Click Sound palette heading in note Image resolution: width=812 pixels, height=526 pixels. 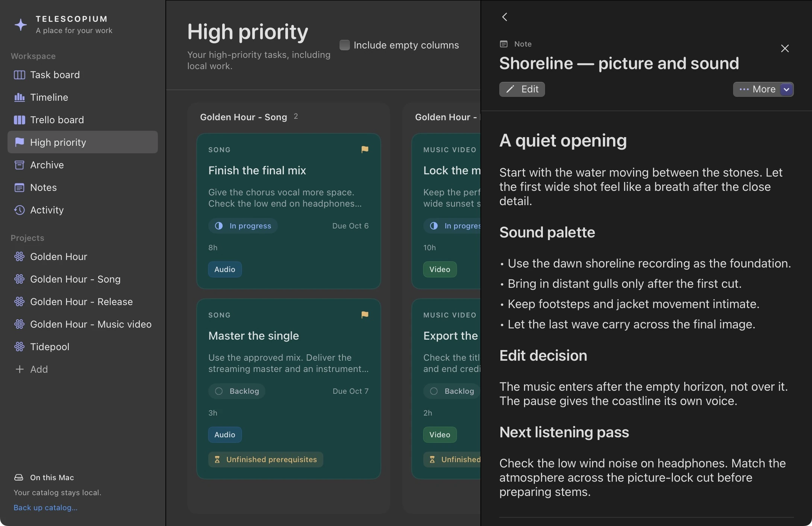coord(547,233)
